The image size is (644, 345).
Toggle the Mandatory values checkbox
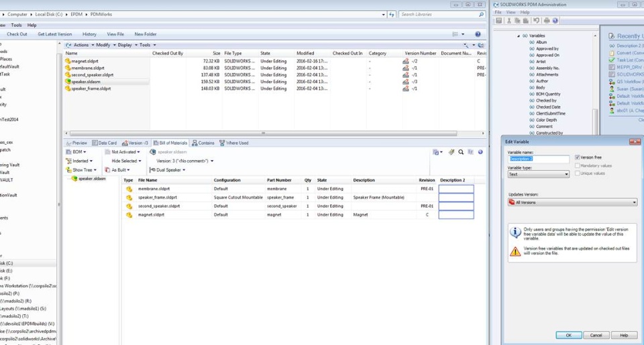(x=577, y=165)
